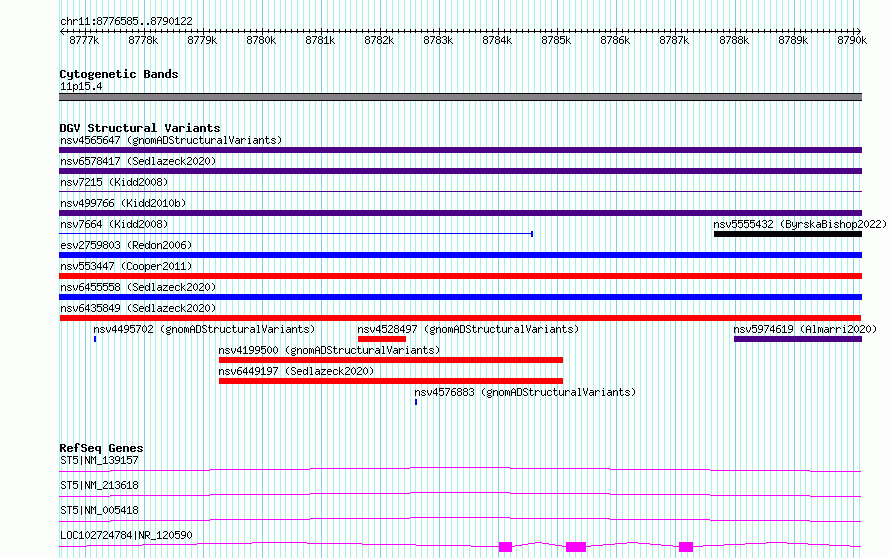Select the nsv5974619 (Almarri2020) label

805,329
